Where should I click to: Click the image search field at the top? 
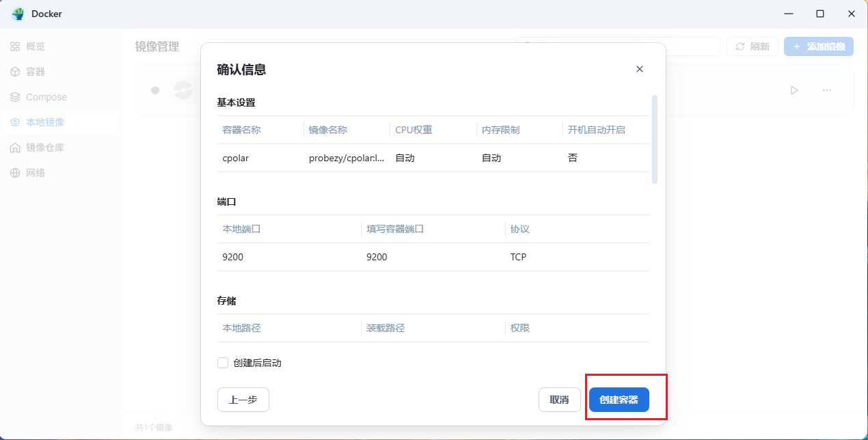[690, 46]
